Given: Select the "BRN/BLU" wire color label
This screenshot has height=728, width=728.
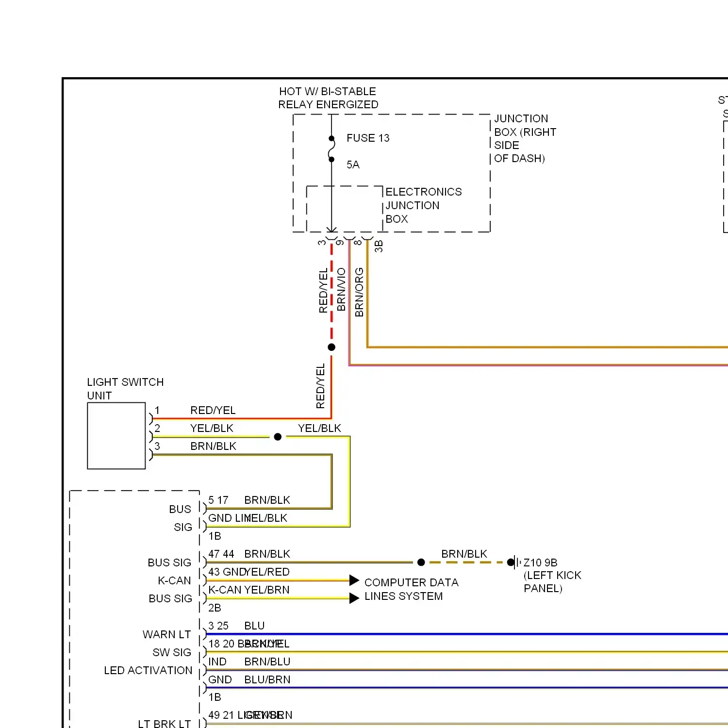Looking at the screenshot, I should click(267, 662).
